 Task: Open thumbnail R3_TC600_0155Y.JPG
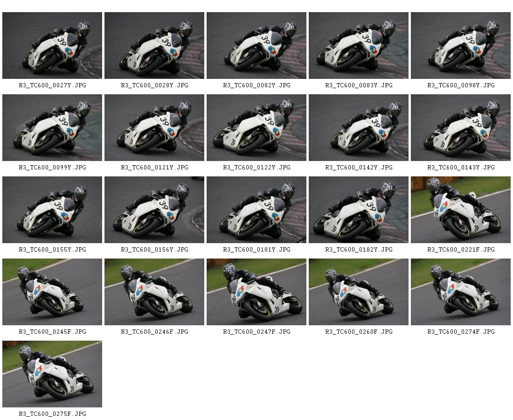pos(52,210)
